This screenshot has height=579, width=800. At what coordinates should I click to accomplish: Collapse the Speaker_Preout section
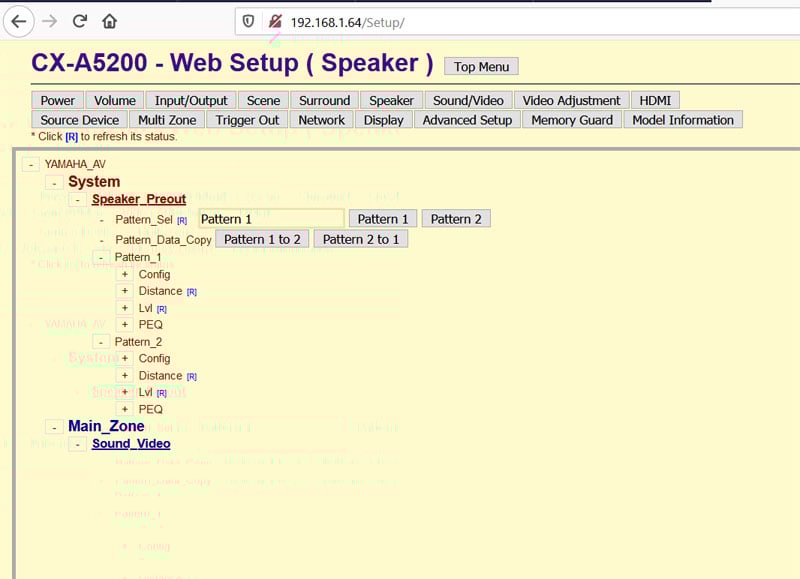coord(77,200)
